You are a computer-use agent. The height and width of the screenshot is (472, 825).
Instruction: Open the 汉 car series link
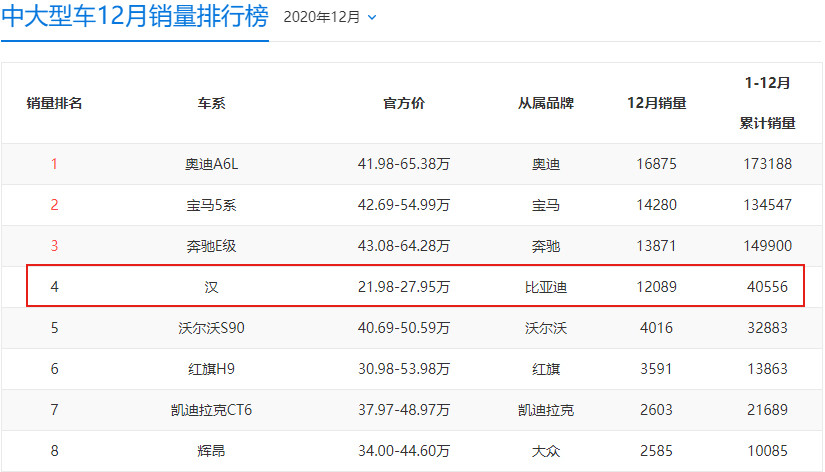(212, 287)
